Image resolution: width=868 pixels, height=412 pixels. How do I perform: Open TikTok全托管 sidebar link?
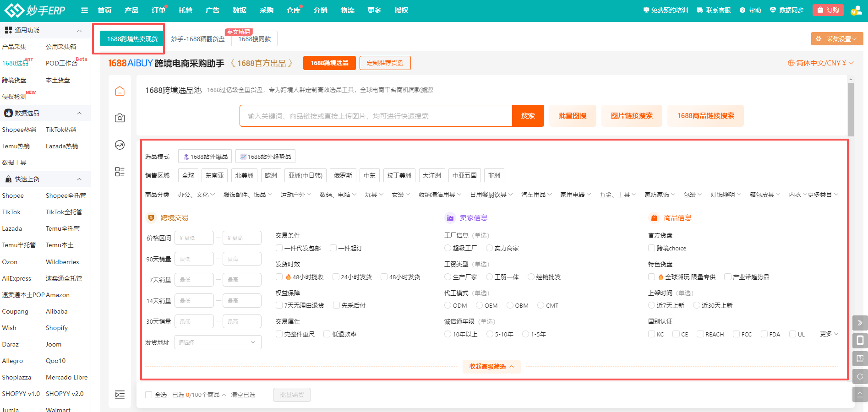pyautogui.click(x=64, y=212)
